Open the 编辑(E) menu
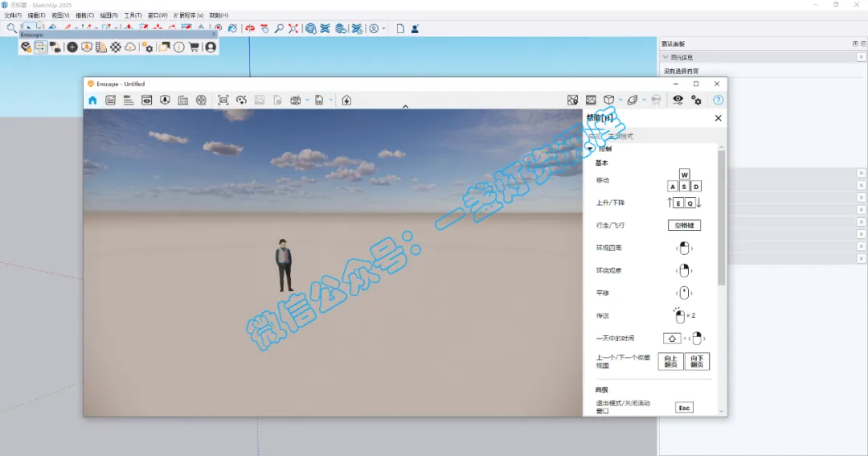Image resolution: width=868 pixels, height=456 pixels. (36, 15)
